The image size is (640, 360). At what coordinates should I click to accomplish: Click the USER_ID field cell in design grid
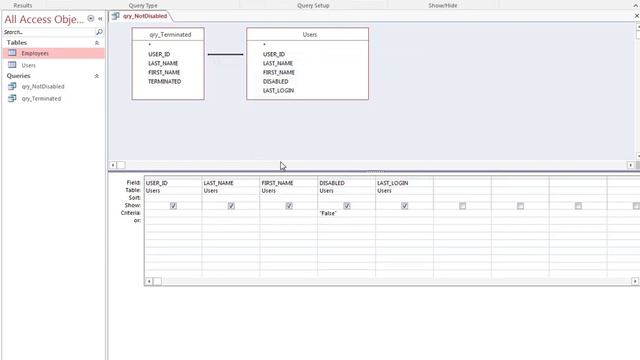(x=173, y=183)
